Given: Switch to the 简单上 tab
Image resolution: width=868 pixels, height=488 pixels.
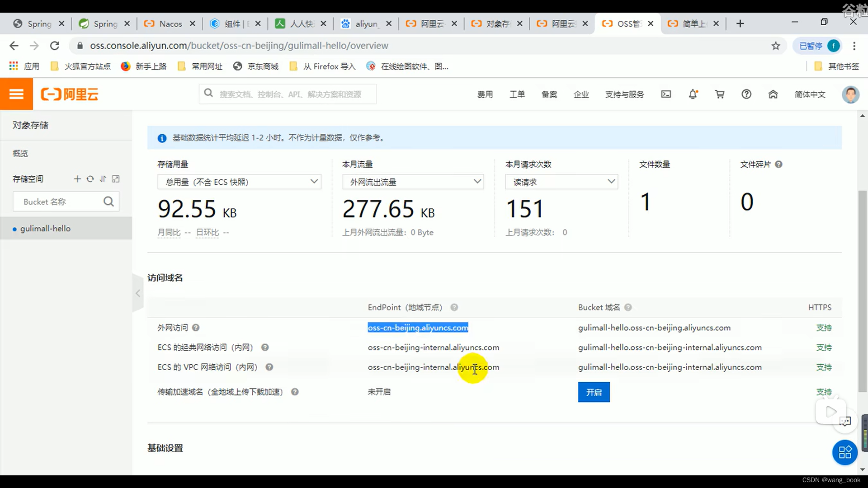Looking at the screenshot, I should [x=693, y=23].
